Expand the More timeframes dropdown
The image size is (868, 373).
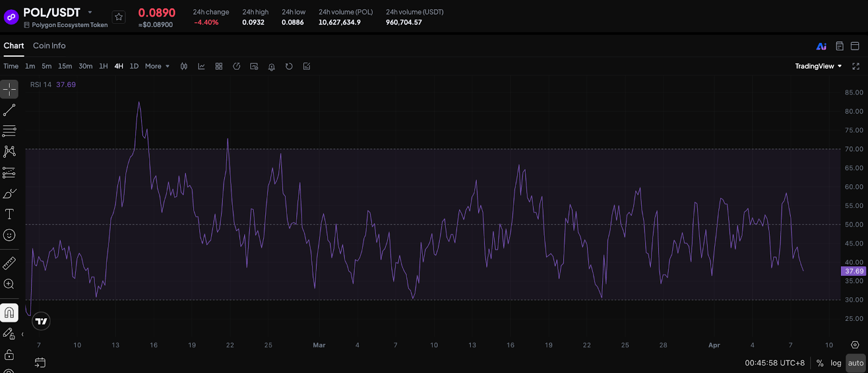point(157,66)
